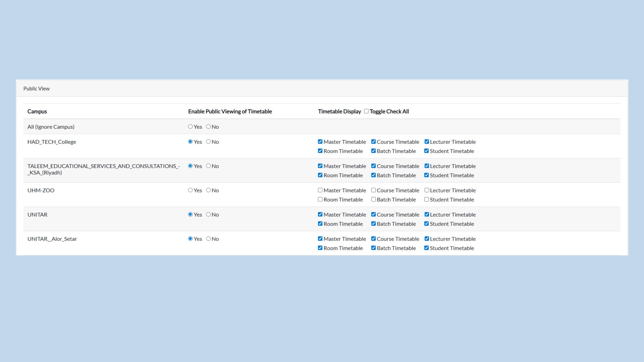Check Master Timetable for UHM-ZOO
Screen dimensions: 644x362
click(x=320, y=190)
